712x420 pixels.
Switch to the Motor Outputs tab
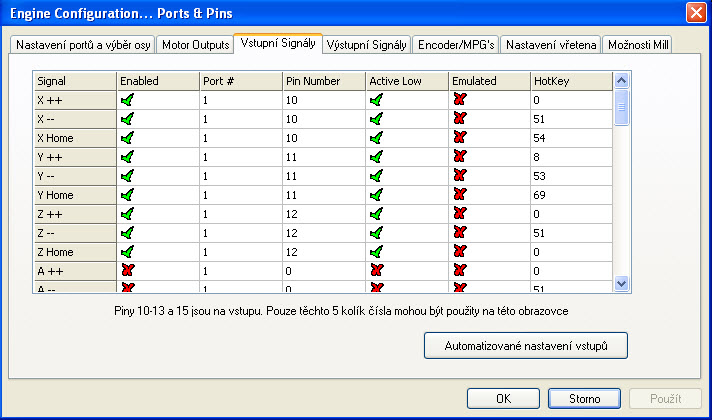click(x=194, y=45)
